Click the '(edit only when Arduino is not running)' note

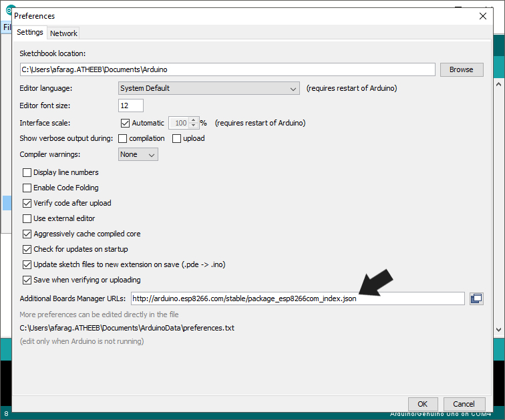click(x=81, y=341)
